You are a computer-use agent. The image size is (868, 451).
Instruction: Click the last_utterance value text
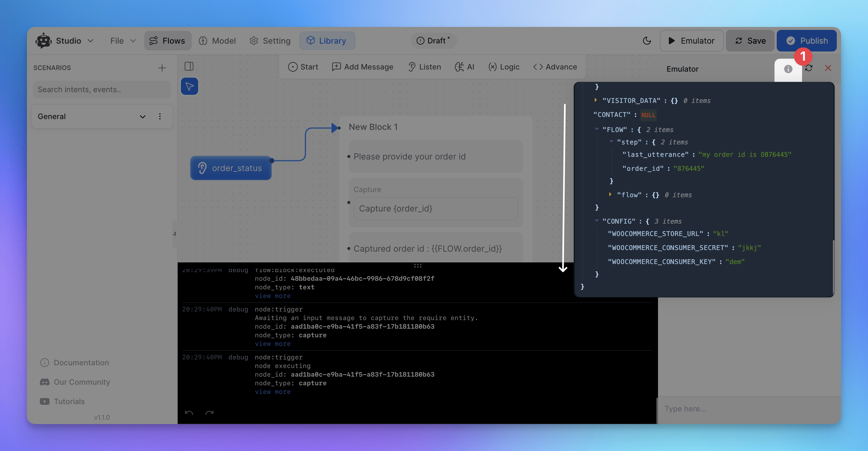pos(745,155)
